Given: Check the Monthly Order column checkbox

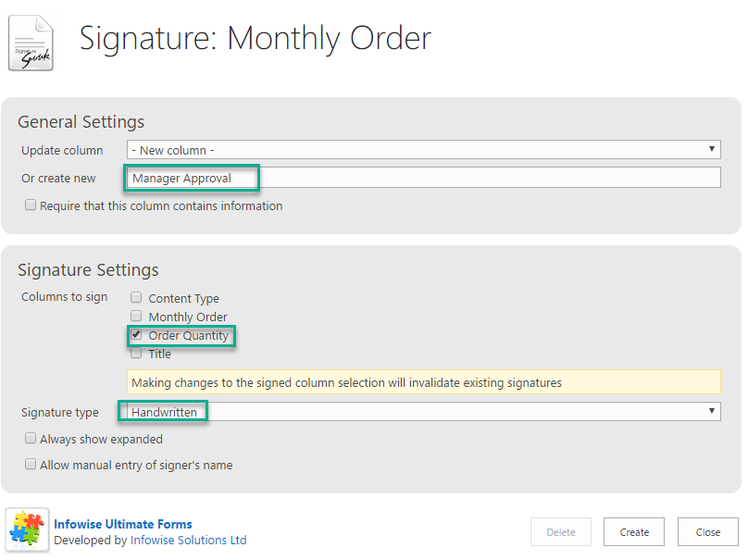Looking at the screenshot, I should (x=136, y=317).
